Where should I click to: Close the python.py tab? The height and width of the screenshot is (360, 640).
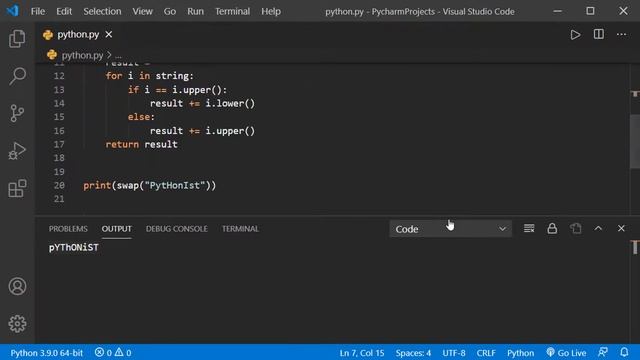pyautogui.click(x=109, y=35)
